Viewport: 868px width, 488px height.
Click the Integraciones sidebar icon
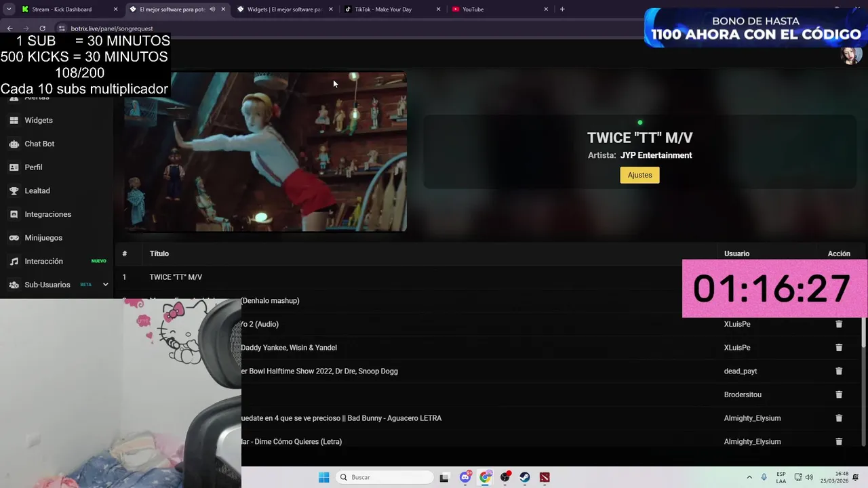[x=14, y=214]
